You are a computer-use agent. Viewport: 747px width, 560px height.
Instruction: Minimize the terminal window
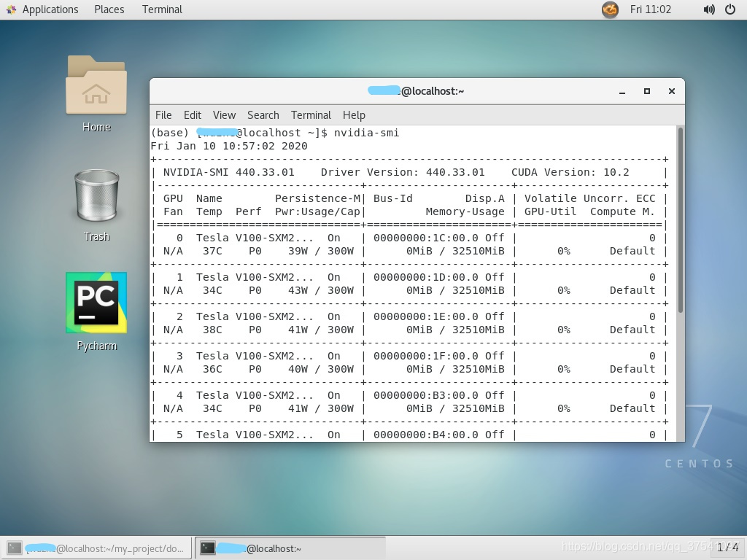click(x=622, y=91)
